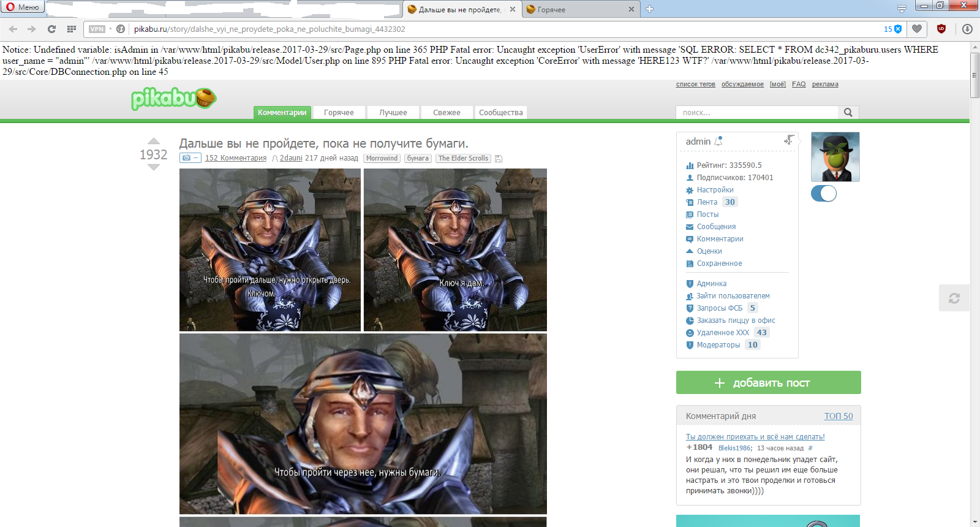The height and width of the screenshot is (527, 980).
Task: Click the 'реклама' header link
Action: pyautogui.click(x=825, y=85)
